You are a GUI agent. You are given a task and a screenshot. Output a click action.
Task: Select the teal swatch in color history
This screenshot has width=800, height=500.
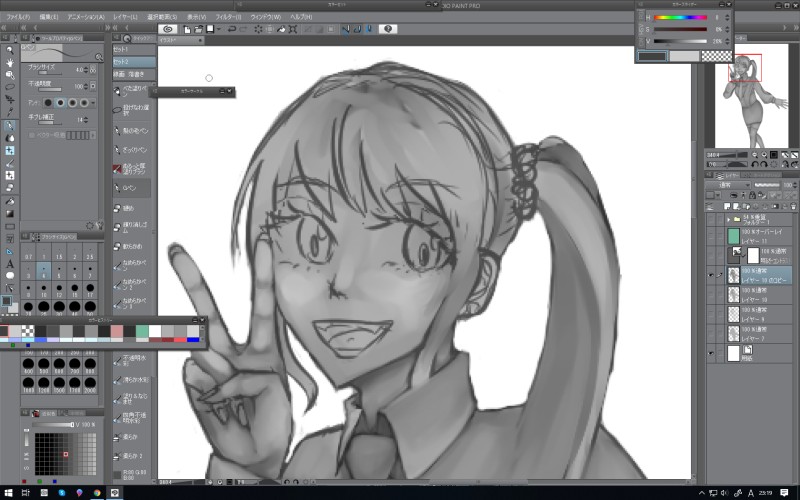pos(142,331)
